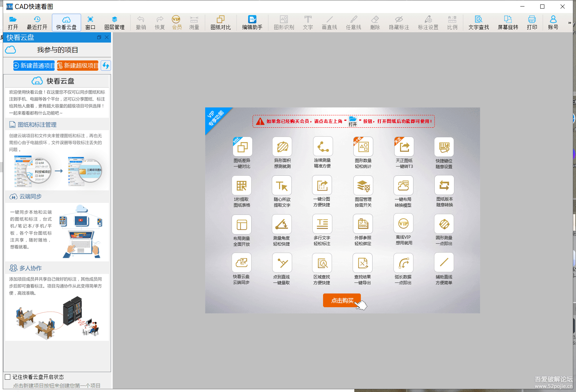Open 标注设置 annotation settings
This screenshot has width=576, height=392.
[428, 23]
